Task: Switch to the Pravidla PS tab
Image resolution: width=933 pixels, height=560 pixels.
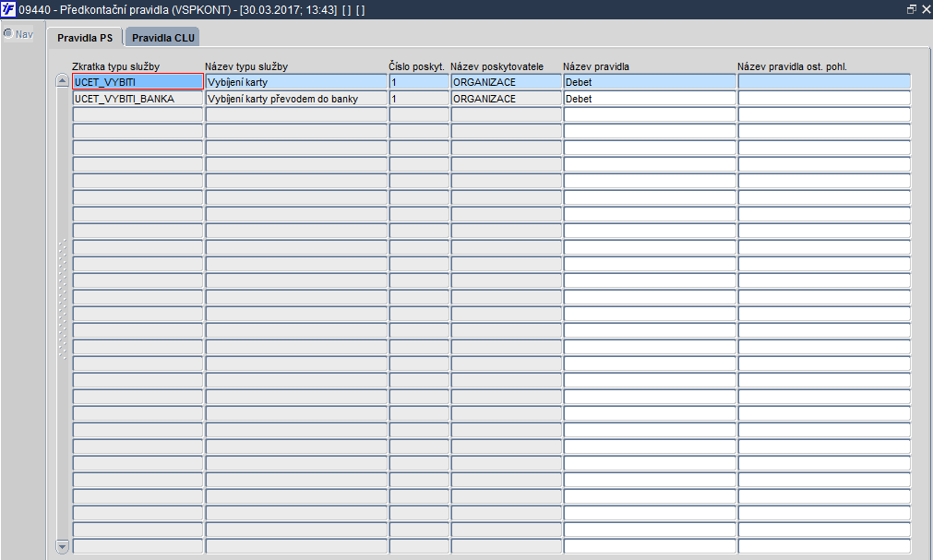Action: (85, 38)
